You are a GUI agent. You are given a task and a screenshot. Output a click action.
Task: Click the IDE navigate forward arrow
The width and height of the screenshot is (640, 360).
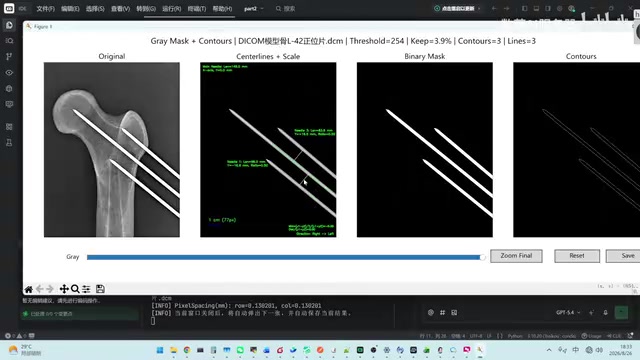pyautogui.click(x=507, y=9)
